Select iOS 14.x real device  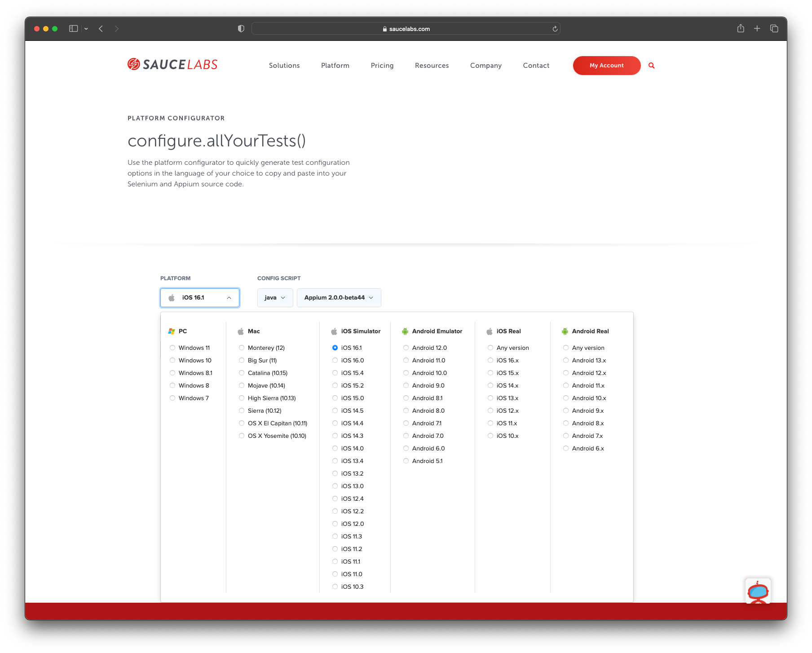pyautogui.click(x=503, y=386)
